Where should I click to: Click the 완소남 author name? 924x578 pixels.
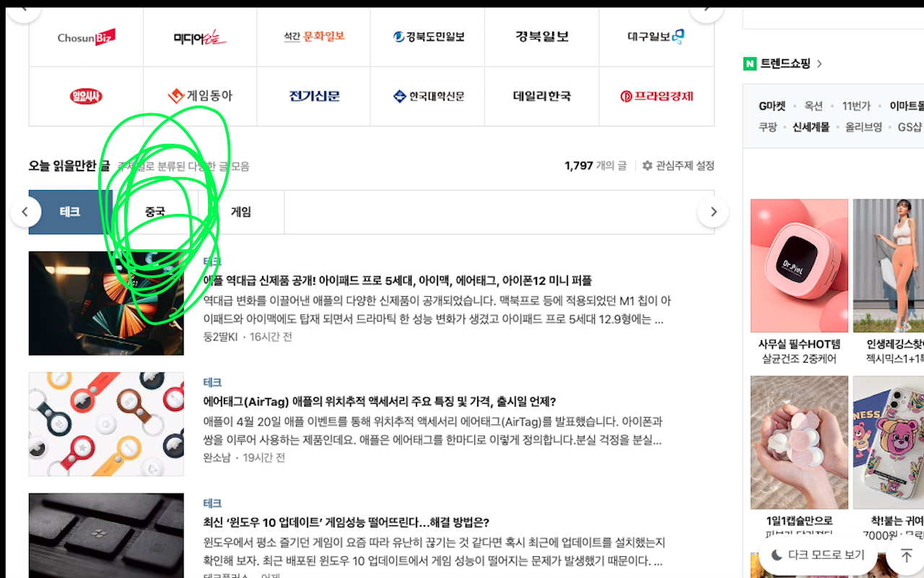(x=217, y=457)
